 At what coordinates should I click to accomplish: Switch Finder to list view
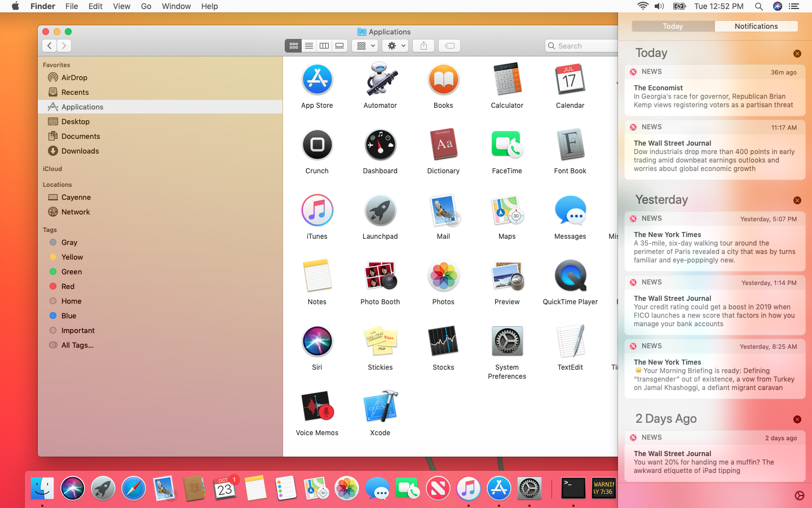click(309, 46)
